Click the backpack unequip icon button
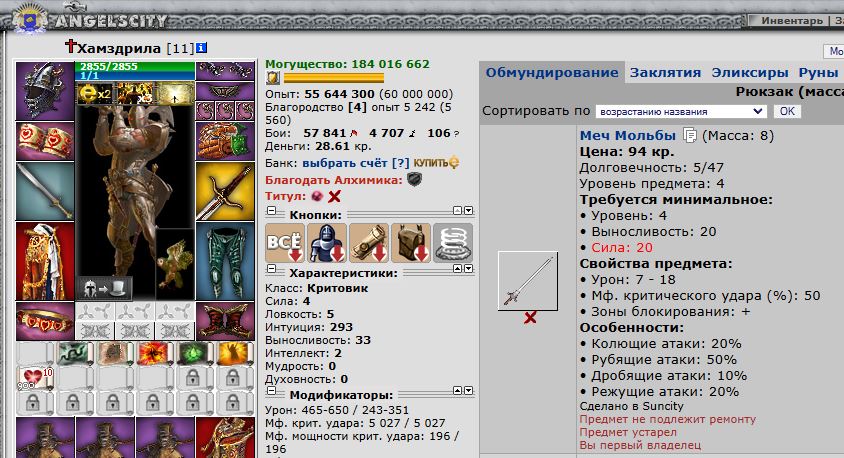Image resolution: width=844 pixels, height=458 pixels. [x=411, y=243]
